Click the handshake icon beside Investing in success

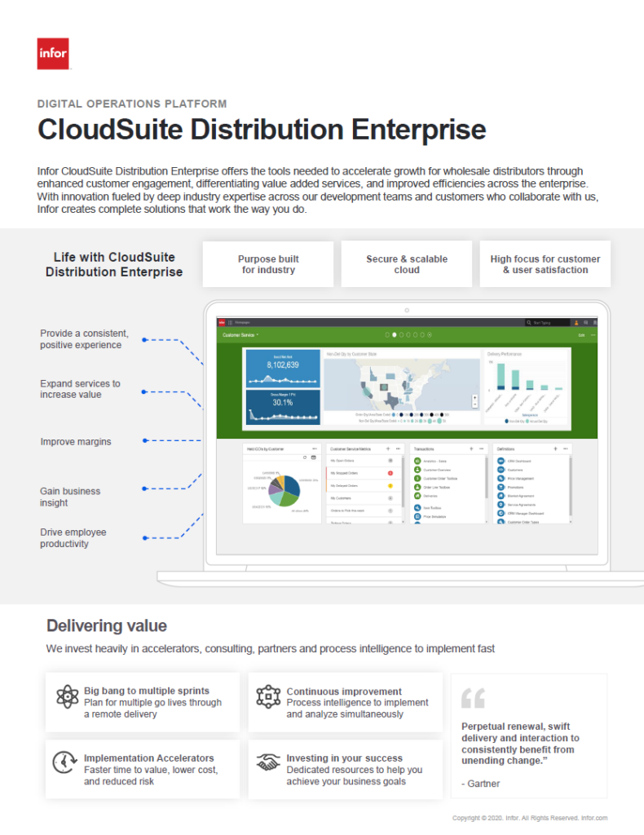pyautogui.click(x=268, y=762)
